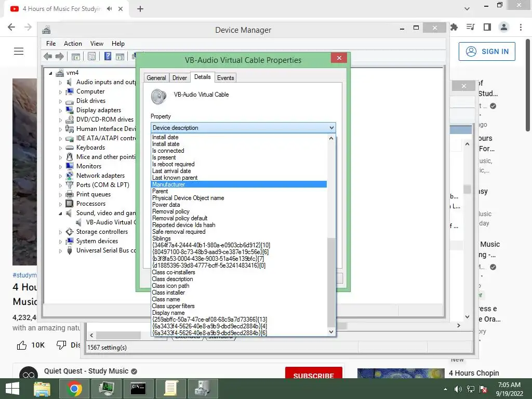Switch to the Driver tab

(x=179, y=78)
